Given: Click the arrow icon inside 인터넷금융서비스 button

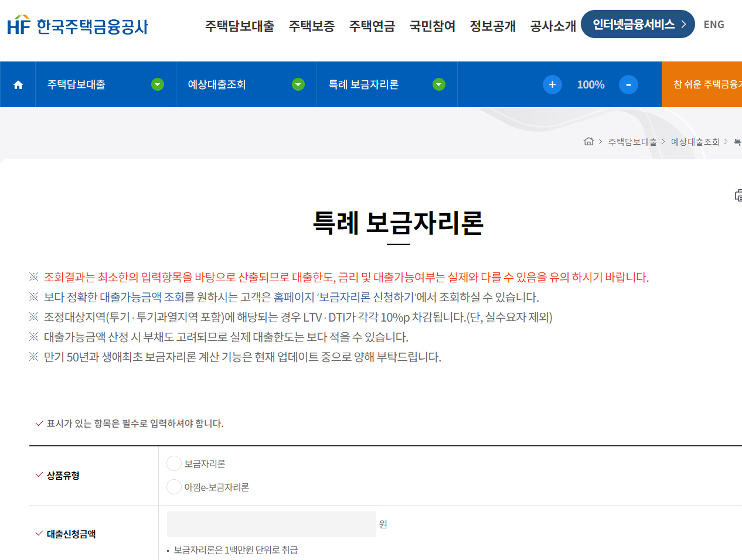Looking at the screenshot, I should click(683, 25).
